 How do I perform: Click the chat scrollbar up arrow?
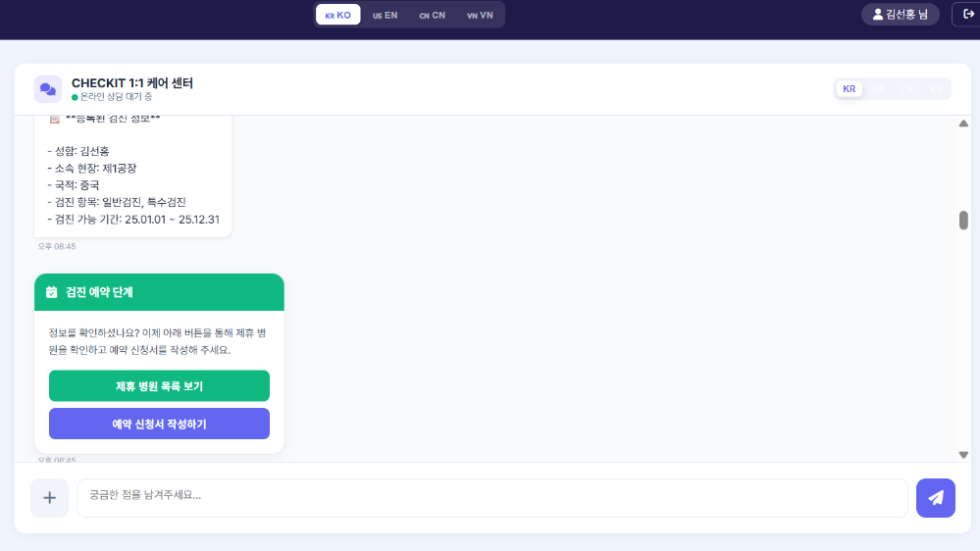[x=963, y=124]
